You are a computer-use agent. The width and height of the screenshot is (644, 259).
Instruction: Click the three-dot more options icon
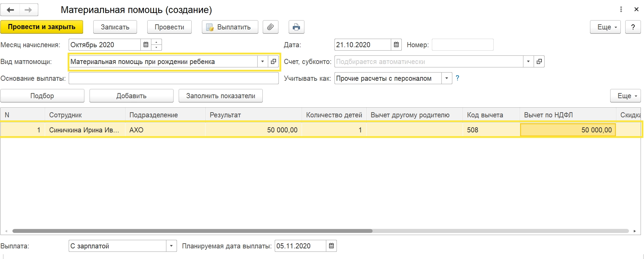point(621,10)
